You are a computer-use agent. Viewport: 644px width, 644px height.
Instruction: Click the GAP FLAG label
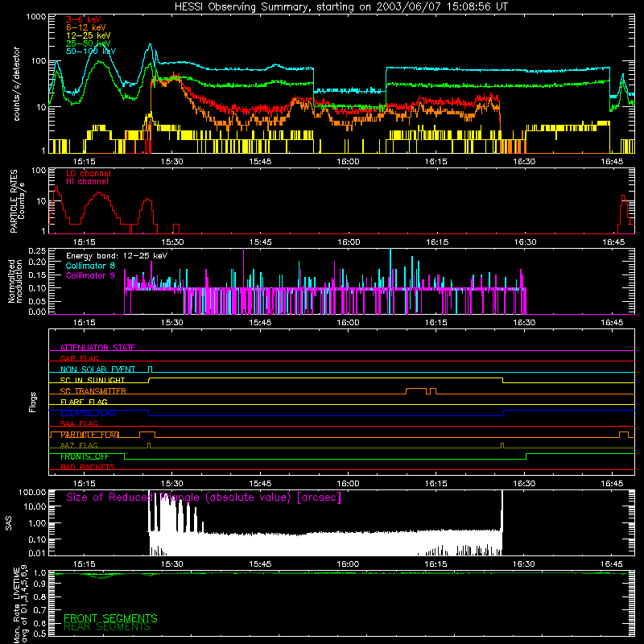[x=79, y=358]
